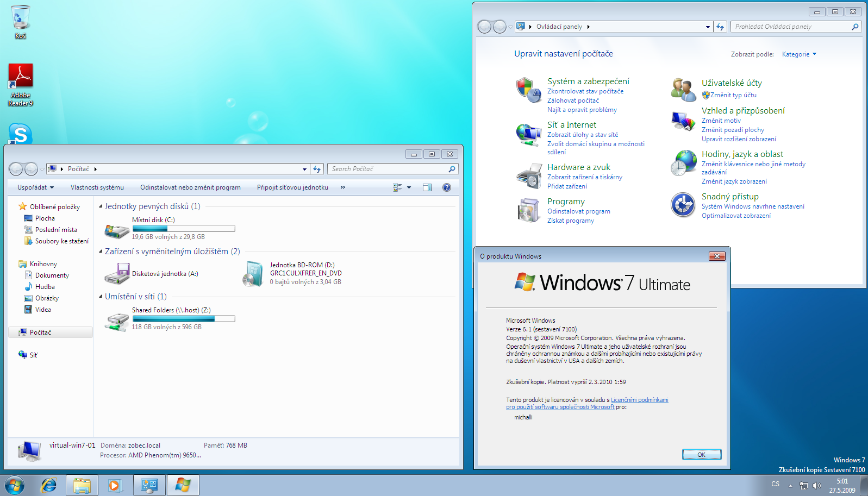Open the Start menu orb
The image size is (868, 496).
click(x=15, y=485)
